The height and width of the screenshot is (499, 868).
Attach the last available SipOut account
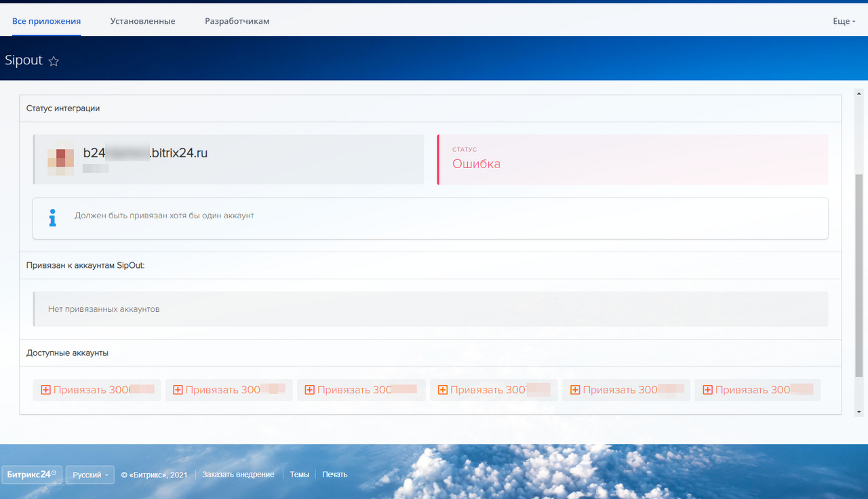[x=757, y=390]
